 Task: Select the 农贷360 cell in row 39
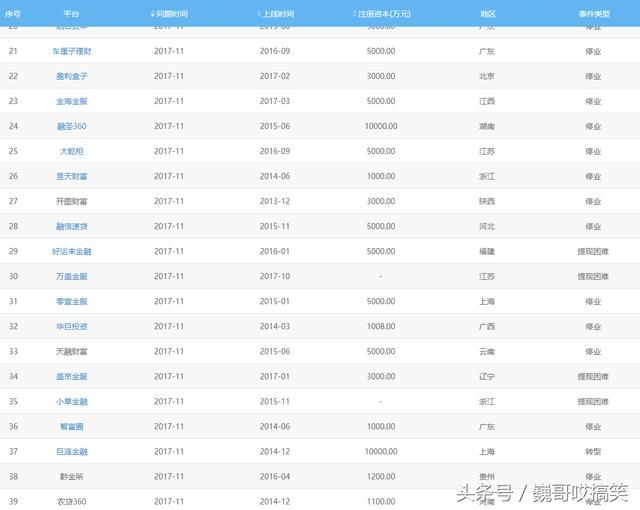pos(71,501)
